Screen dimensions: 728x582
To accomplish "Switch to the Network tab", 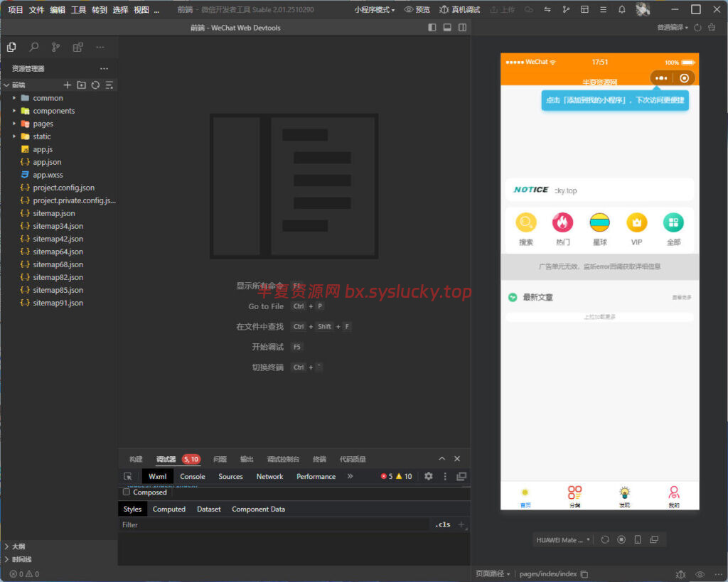I will coord(269,477).
